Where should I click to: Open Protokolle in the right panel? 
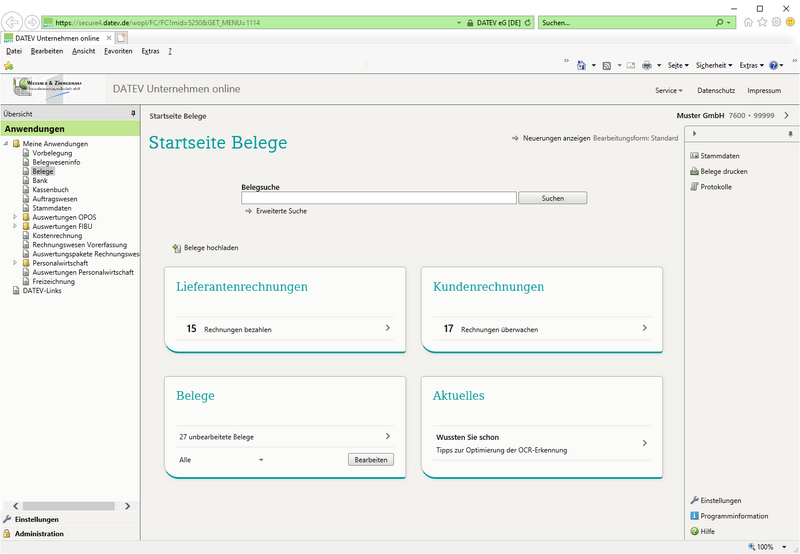[x=711, y=187]
